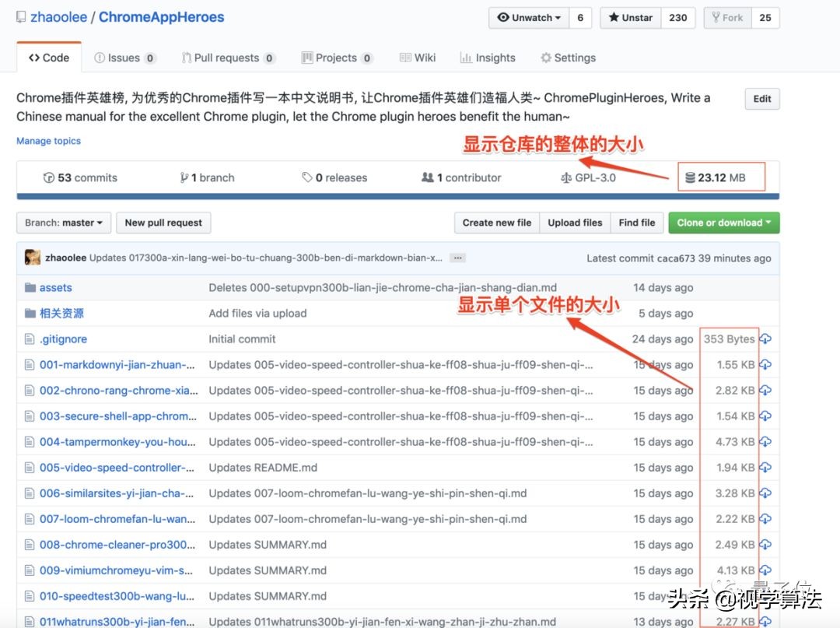Click Find file button
The height and width of the screenshot is (628, 840).
pos(637,223)
